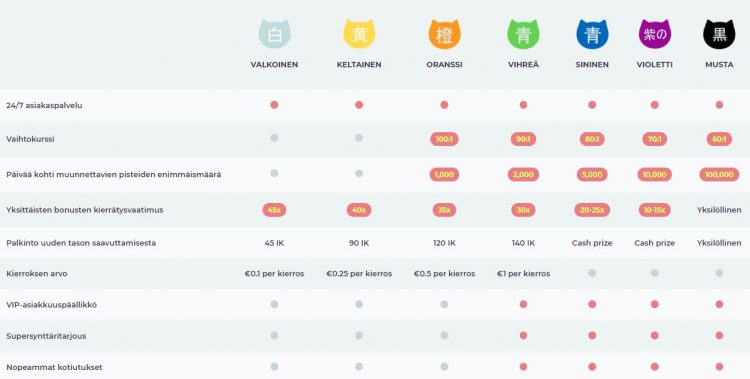750x379 pixels.
Task: Choose the green Vihreä cat icon
Action: 523,34
